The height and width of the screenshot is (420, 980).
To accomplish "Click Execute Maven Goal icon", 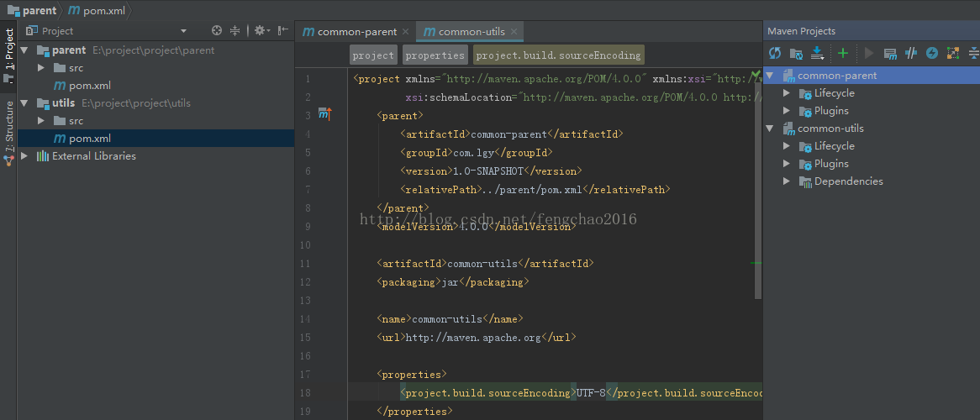I will click(890, 53).
